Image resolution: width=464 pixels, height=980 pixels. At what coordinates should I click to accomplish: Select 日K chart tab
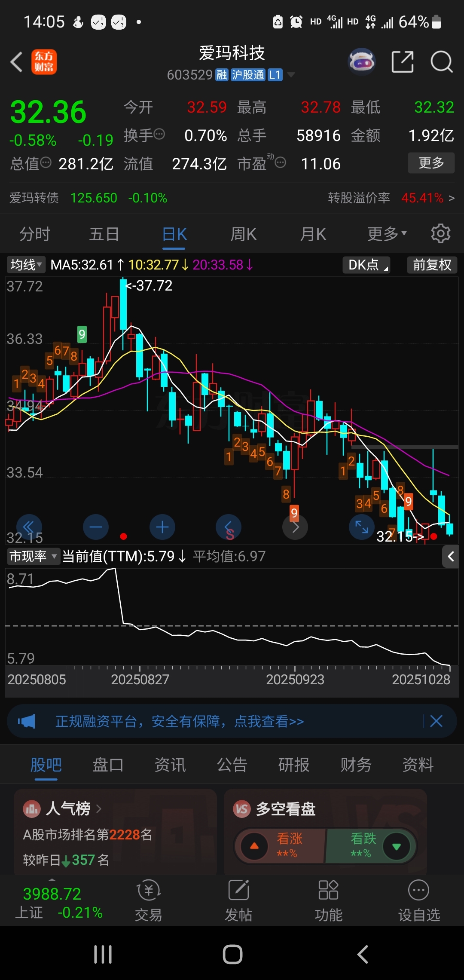(174, 234)
